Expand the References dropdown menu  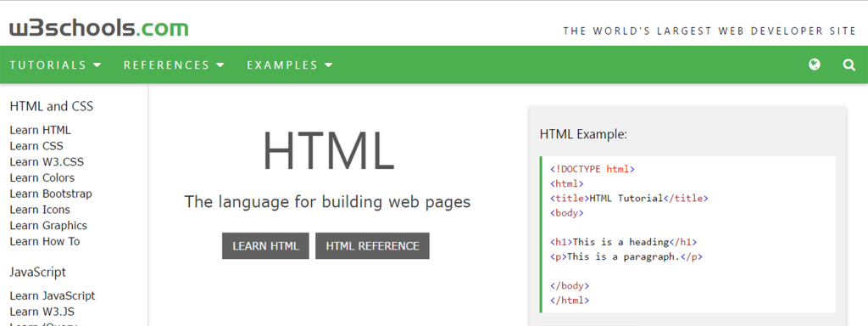click(174, 65)
